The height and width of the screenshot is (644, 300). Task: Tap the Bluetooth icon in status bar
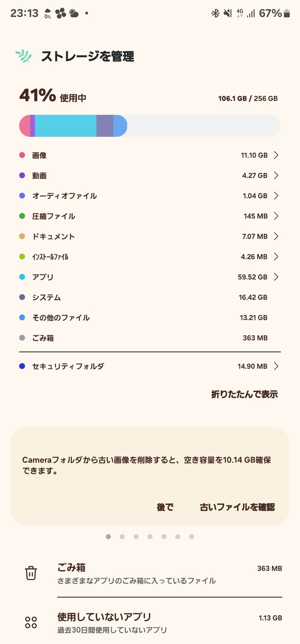point(215,13)
